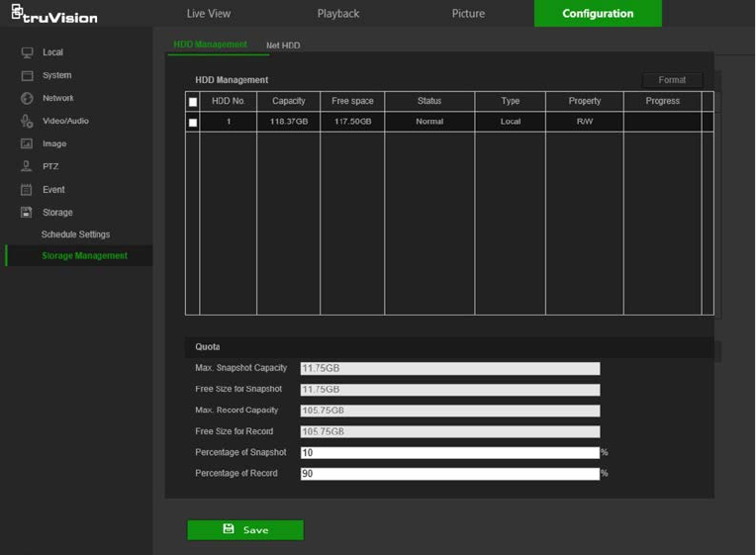
Task: Click the Free space column header
Action: point(352,101)
